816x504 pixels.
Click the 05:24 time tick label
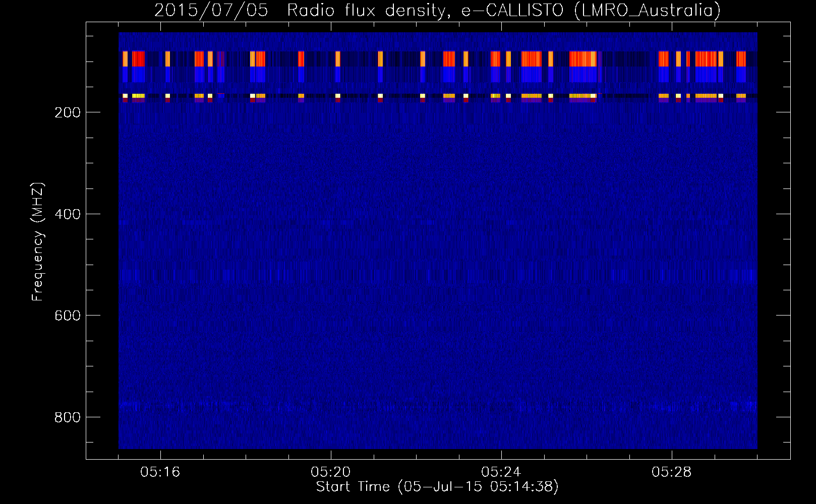pyautogui.click(x=501, y=472)
